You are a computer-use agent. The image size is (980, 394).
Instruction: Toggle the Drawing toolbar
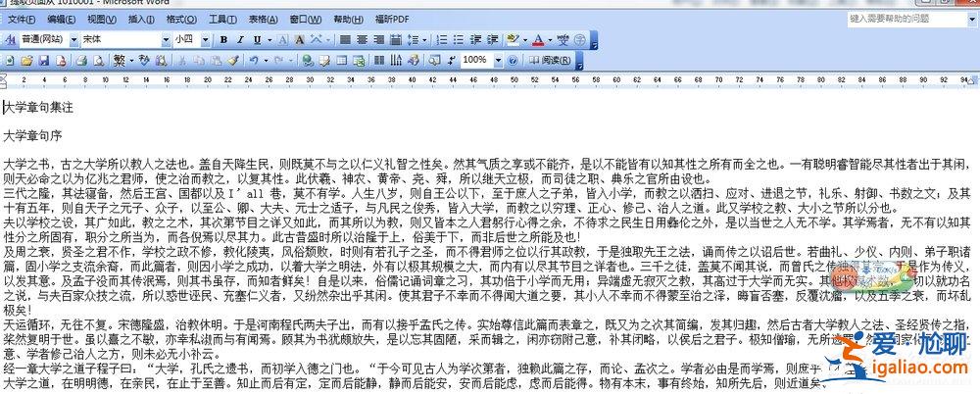(x=414, y=61)
